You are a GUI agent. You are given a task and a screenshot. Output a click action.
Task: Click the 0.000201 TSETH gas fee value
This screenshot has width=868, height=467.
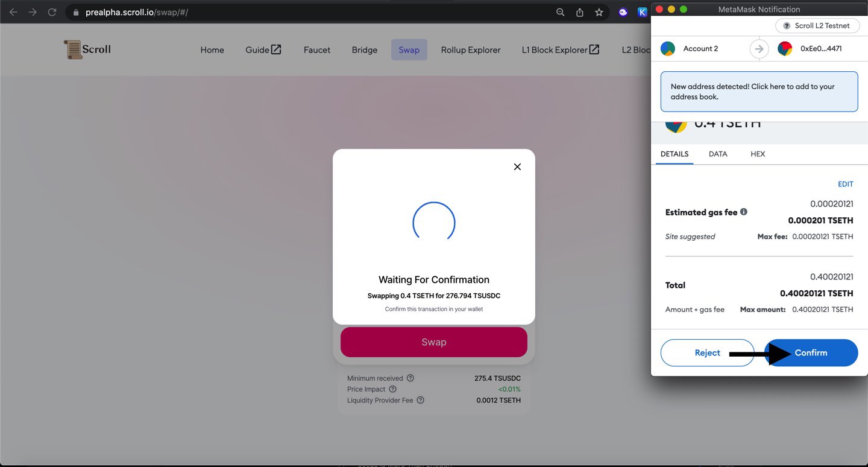click(x=821, y=220)
